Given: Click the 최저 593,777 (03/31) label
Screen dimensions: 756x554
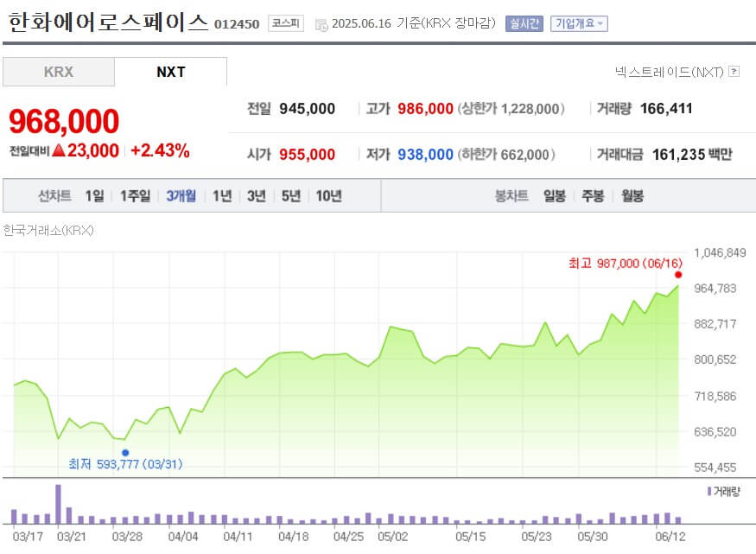Looking at the screenshot, I should coord(125,464).
